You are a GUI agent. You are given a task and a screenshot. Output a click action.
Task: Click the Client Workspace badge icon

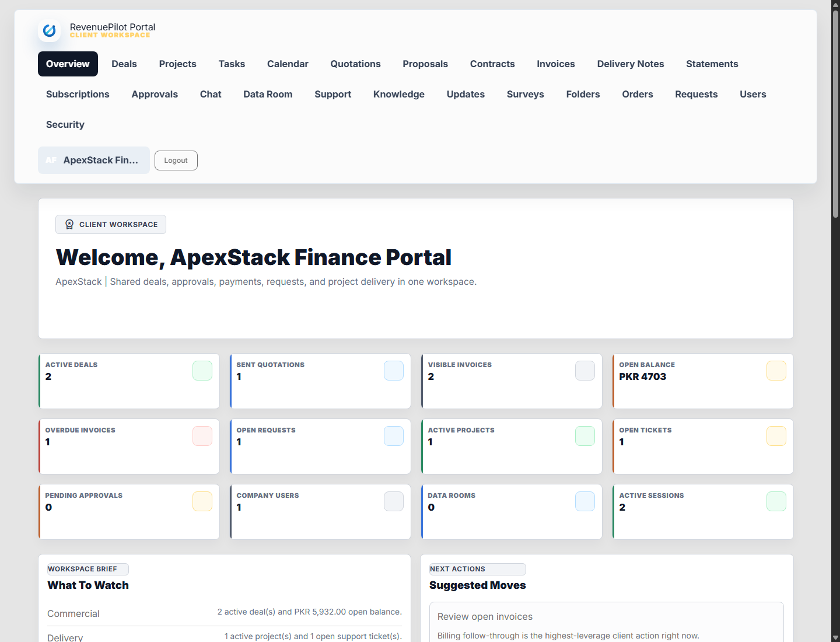pos(69,225)
